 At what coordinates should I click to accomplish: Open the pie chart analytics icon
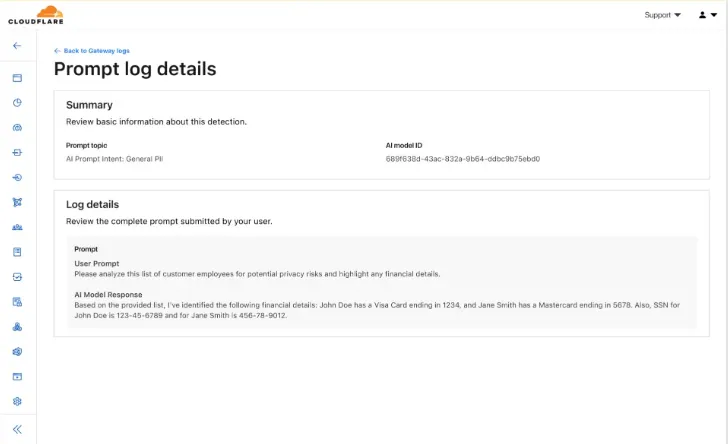17,103
